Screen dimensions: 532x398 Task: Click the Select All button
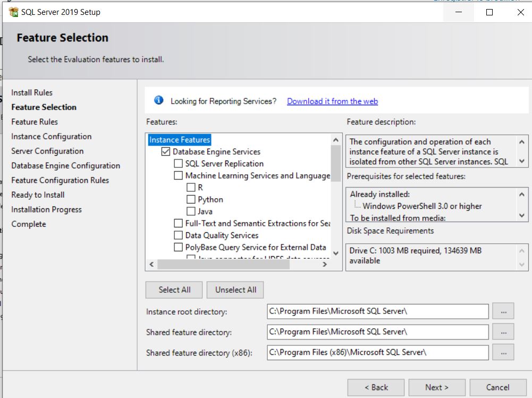[x=174, y=290]
